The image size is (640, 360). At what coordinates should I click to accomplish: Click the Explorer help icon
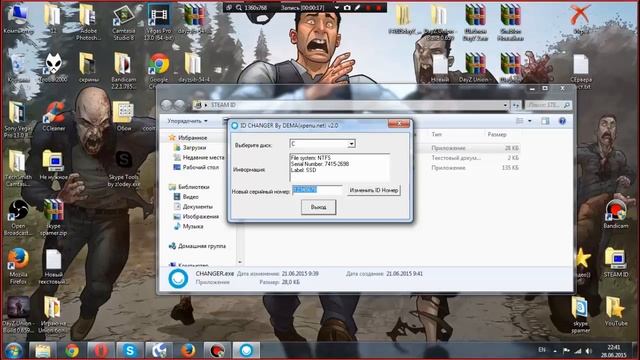click(x=562, y=121)
